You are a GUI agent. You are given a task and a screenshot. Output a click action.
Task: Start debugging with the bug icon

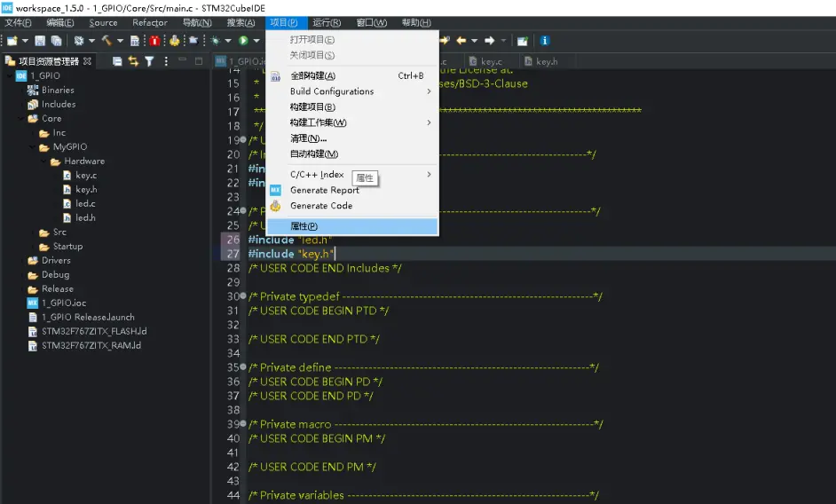[216, 41]
